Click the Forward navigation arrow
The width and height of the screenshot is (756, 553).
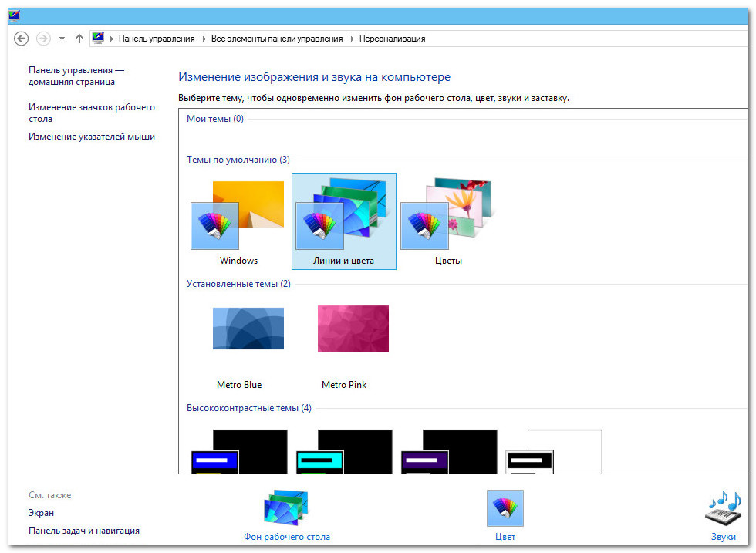43,39
